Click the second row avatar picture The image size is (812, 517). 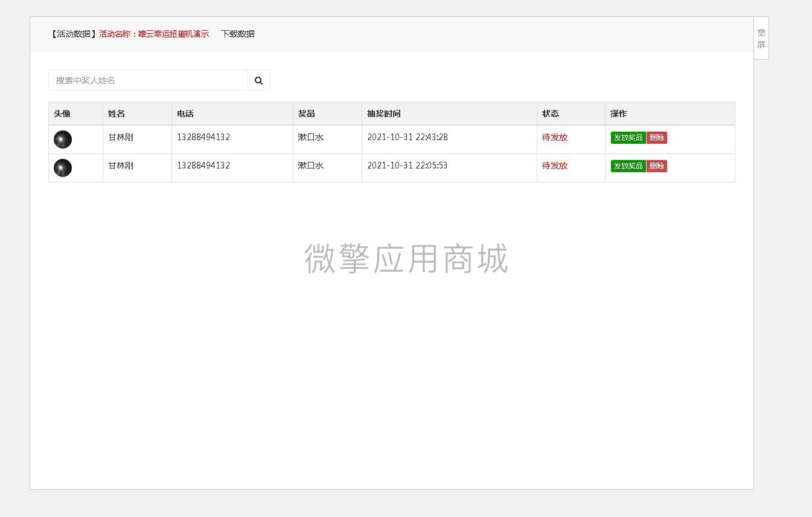pos(63,167)
